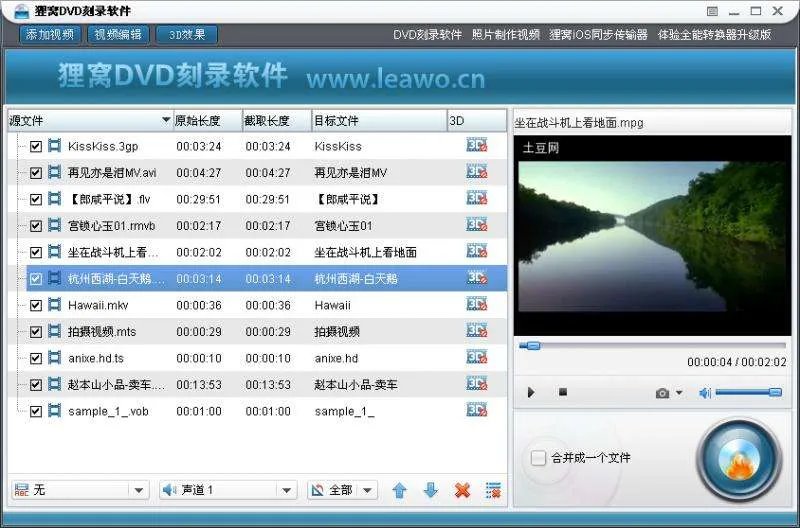Screen dimensions: 800x528
Task: Click 3D效果 button
Action: tap(187, 35)
